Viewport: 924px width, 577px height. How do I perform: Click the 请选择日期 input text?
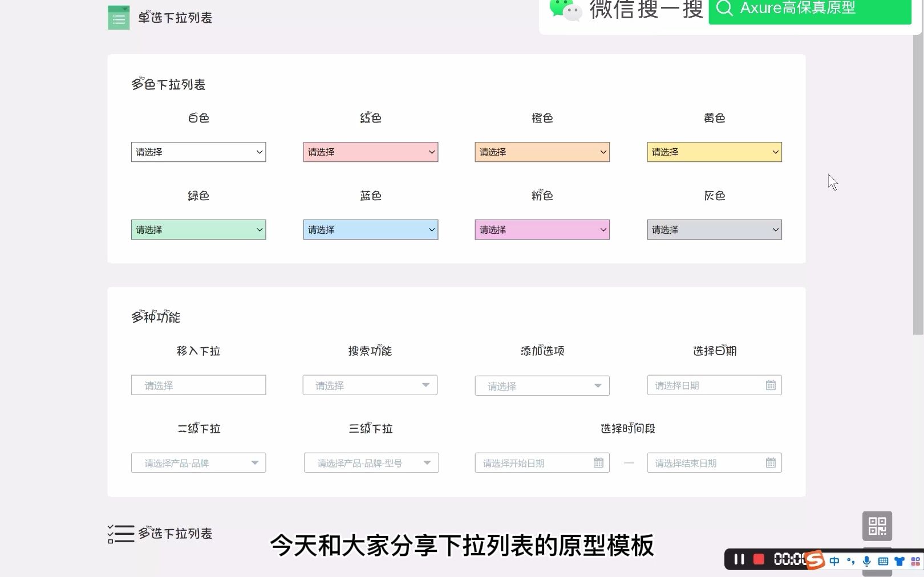(677, 386)
